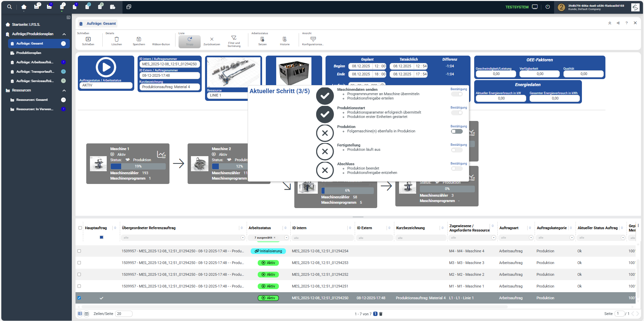Collapse the Ressourcen sidebar section

tap(64, 90)
